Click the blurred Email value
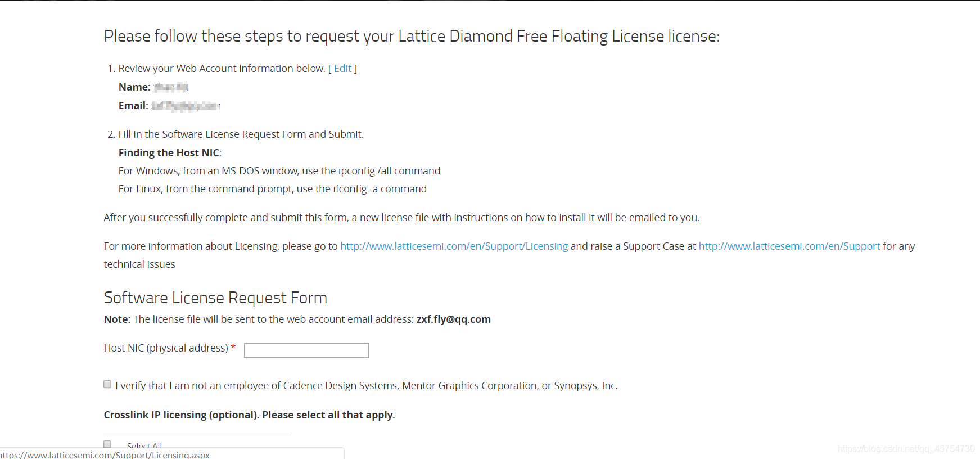980x459 pixels. coord(186,106)
